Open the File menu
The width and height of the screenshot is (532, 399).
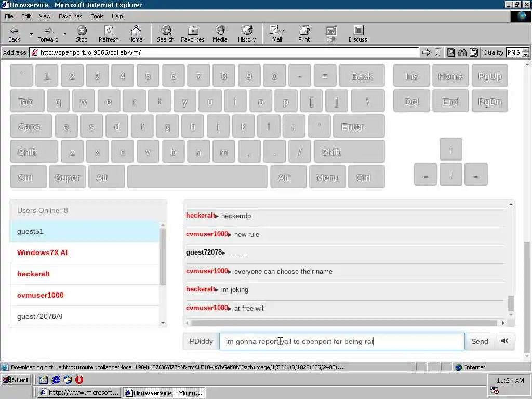[x=9, y=16]
